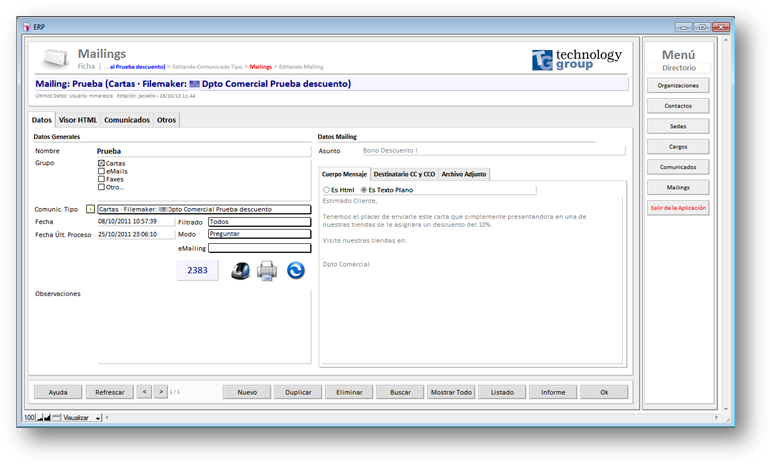The image size is (771, 464).
Task: Click Salir de la Aplicación in the menu
Action: click(x=678, y=208)
